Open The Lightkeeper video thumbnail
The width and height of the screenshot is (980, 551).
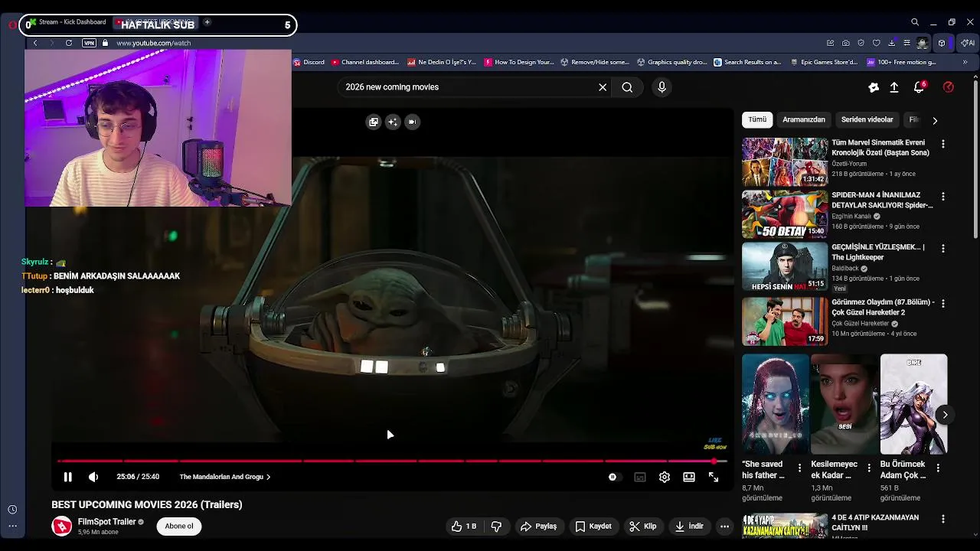click(785, 266)
